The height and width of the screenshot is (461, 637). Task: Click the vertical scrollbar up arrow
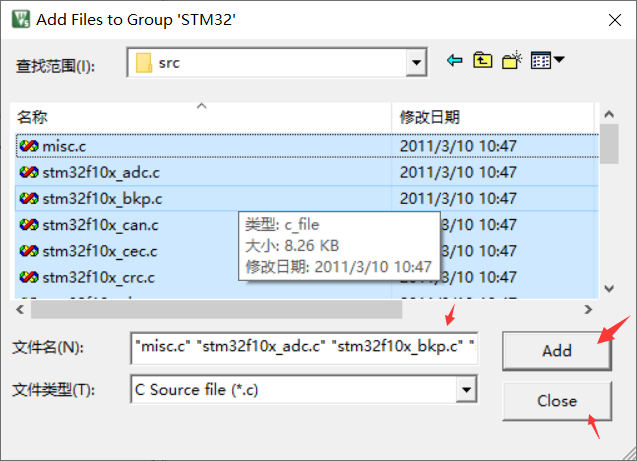tap(609, 114)
